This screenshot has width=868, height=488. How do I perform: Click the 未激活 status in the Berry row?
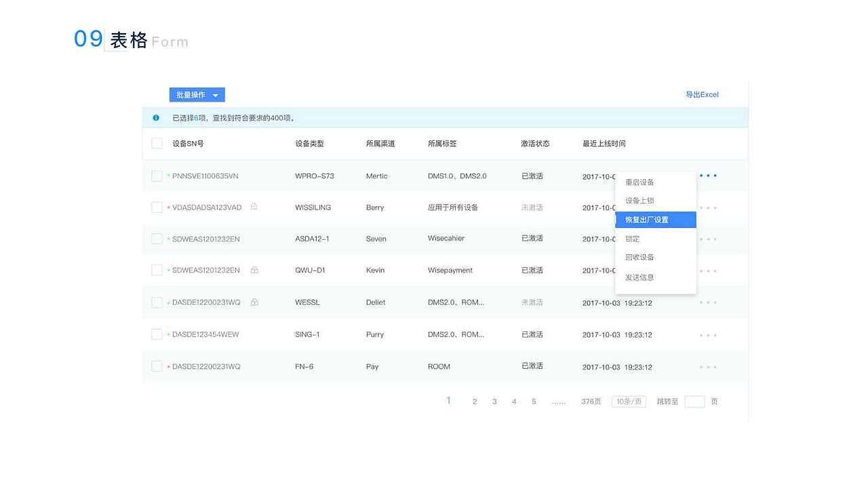coord(532,207)
